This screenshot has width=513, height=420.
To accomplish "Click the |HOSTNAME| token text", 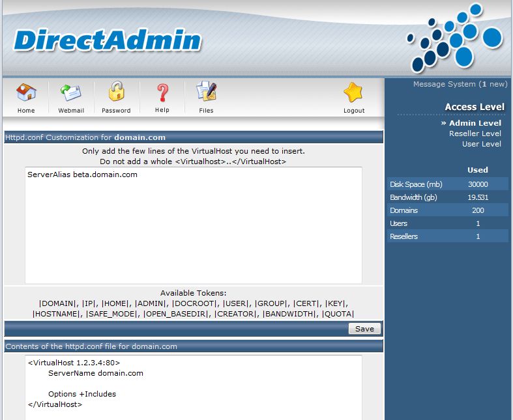I will click(x=55, y=314).
